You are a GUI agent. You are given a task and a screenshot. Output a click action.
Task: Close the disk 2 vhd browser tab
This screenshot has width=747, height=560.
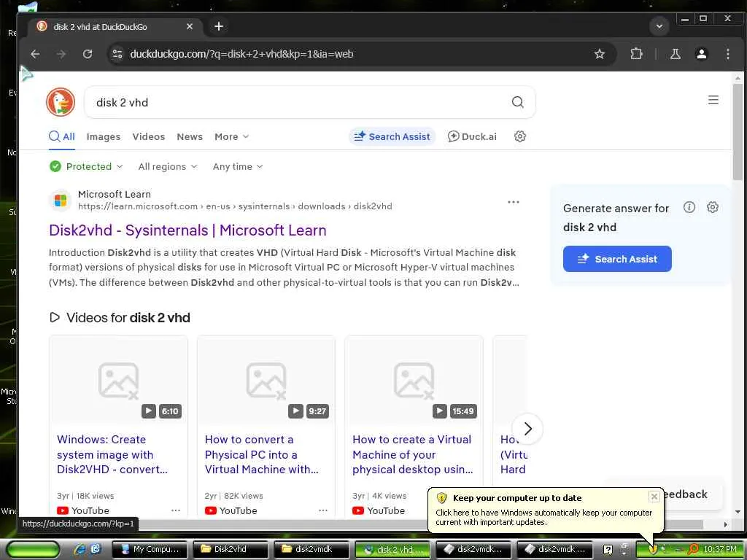point(190,27)
